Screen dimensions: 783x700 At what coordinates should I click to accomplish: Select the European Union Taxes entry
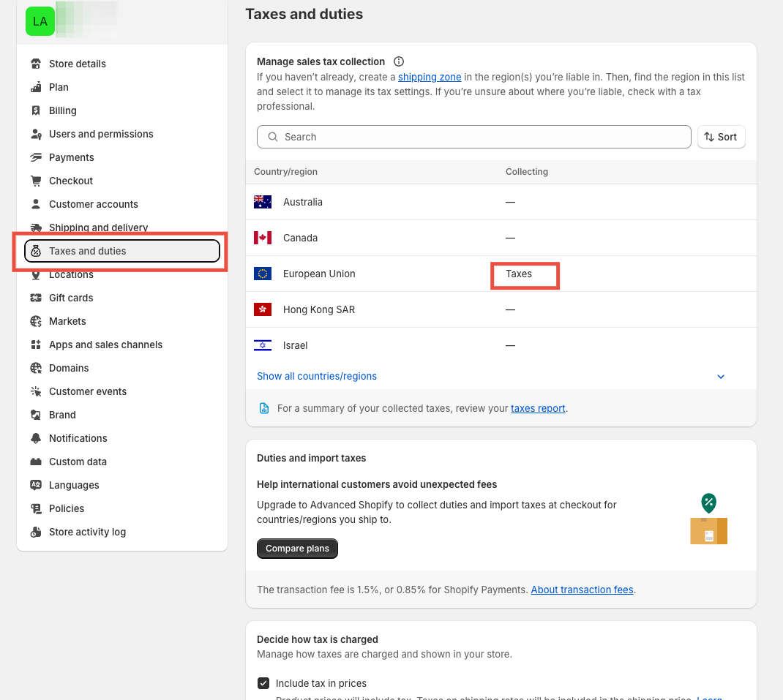[520, 274]
